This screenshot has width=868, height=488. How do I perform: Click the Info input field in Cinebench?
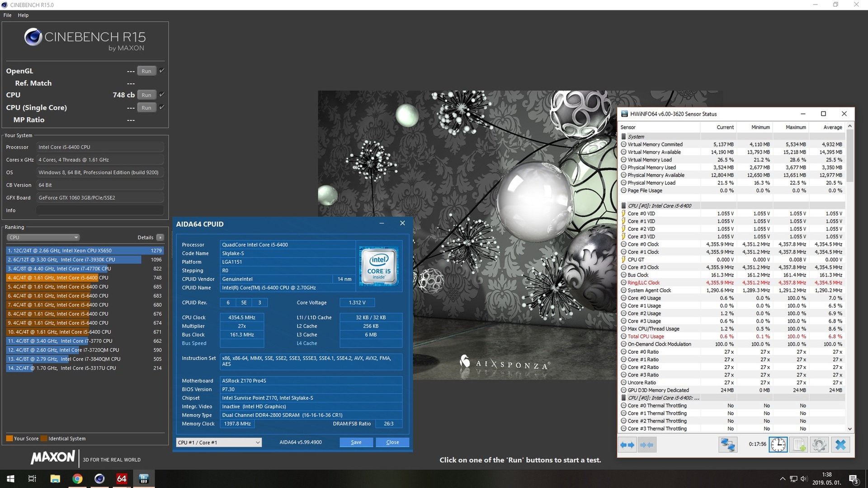click(x=100, y=210)
